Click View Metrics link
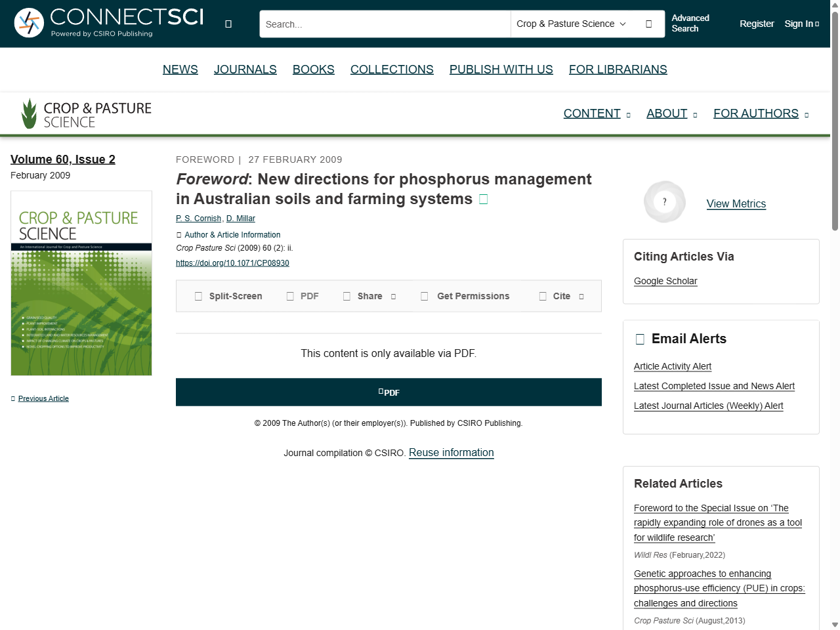 [x=736, y=204]
